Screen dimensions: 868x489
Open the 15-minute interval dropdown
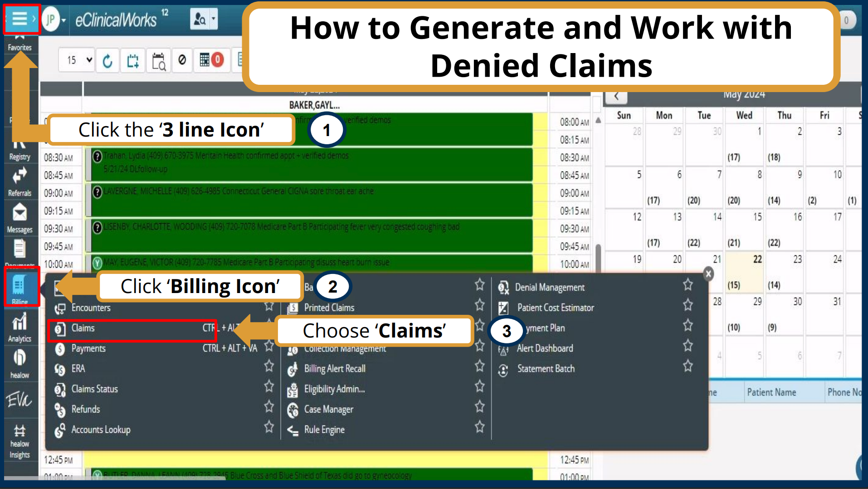[x=77, y=60]
